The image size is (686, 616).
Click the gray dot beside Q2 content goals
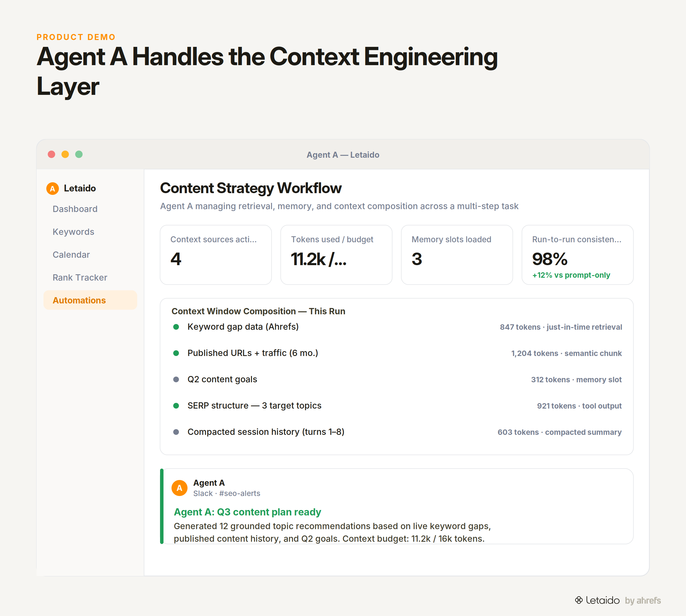click(176, 379)
